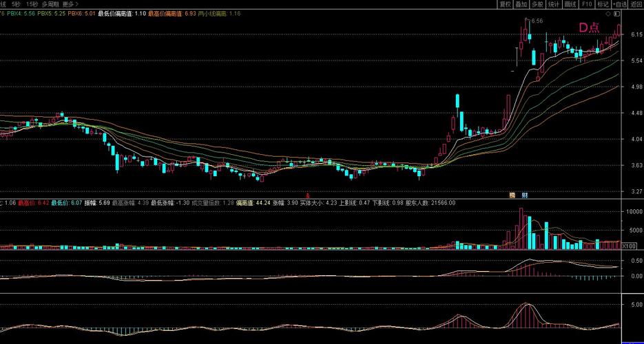
Task: Click the pink D点 annotation
Action: tap(588, 28)
